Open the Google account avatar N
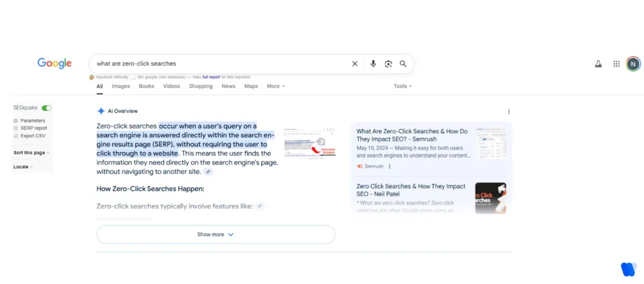Image resolution: width=644 pixels, height=284 pixels. [633, 64]
